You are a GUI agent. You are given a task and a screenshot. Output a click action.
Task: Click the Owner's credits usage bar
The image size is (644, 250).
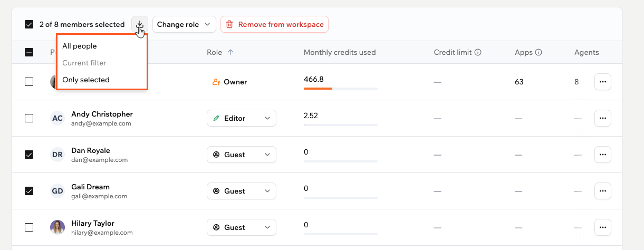pos(341,89)
